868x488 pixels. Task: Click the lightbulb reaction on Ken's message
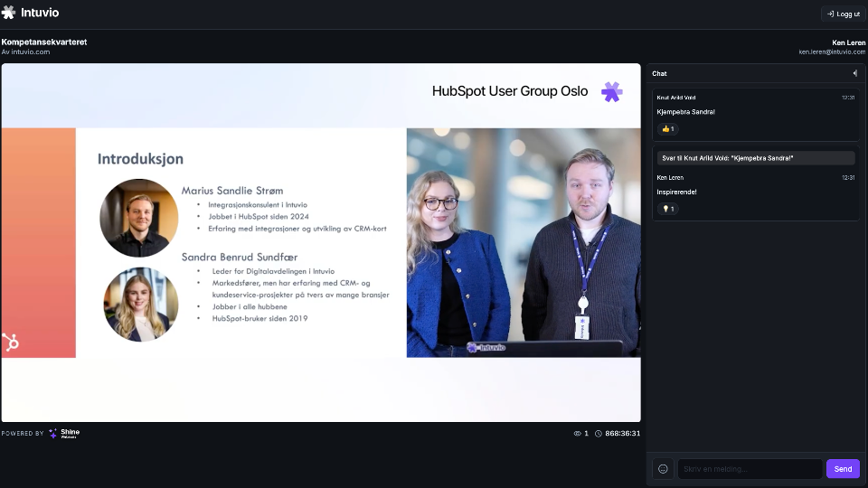tap(668, 209)
